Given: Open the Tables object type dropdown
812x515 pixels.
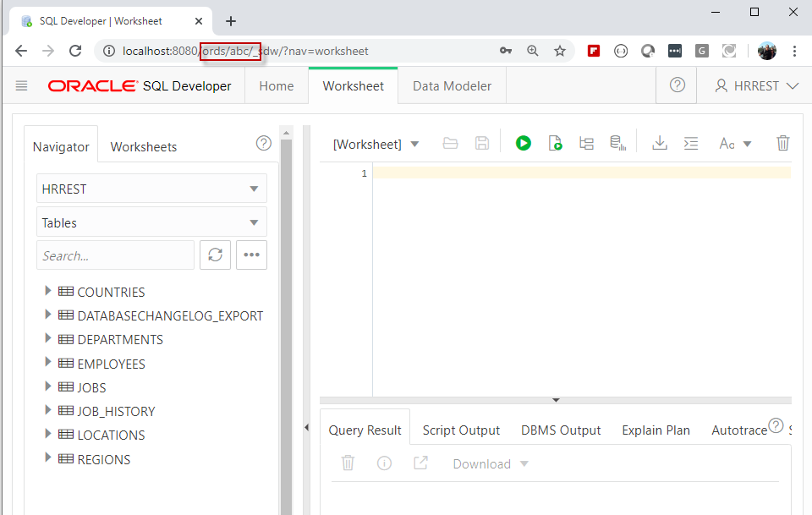Looking at the screenshot, I should click(x=151, y=222).
